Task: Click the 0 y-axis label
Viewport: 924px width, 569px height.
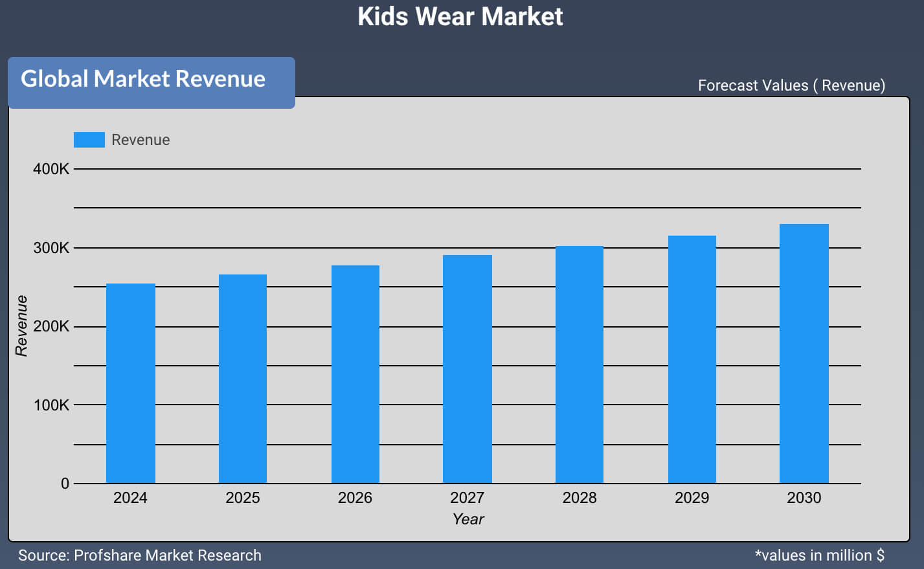Action: (x=65, y=484)
